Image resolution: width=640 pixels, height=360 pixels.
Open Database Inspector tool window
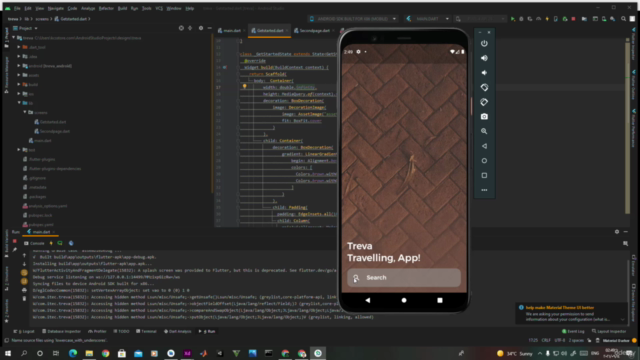[x=62, y=331]
